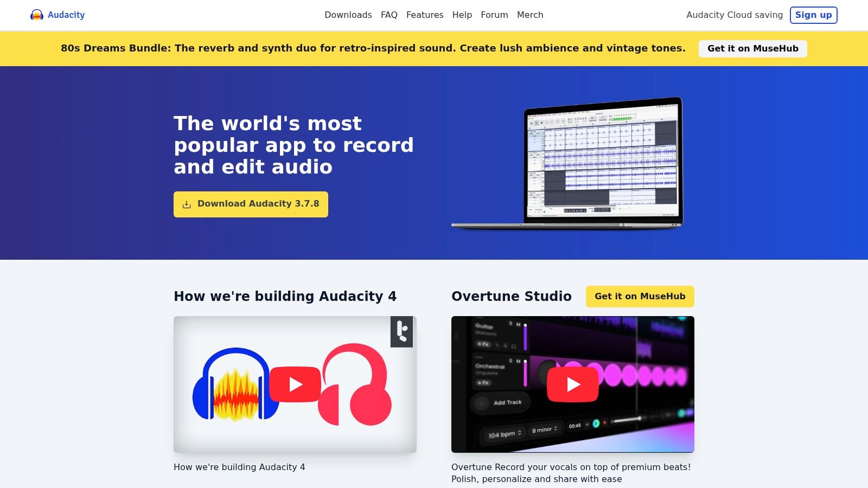Viewport: 868px width, 488px height.
Task: Click the hero headline about recording audio
Action: 293,145
